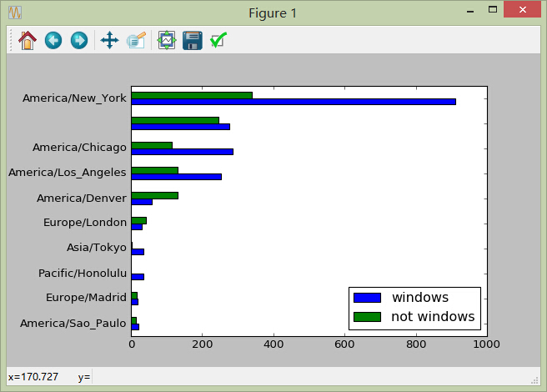Click the x=170.727 status bar readout

(x=33, y=377)
